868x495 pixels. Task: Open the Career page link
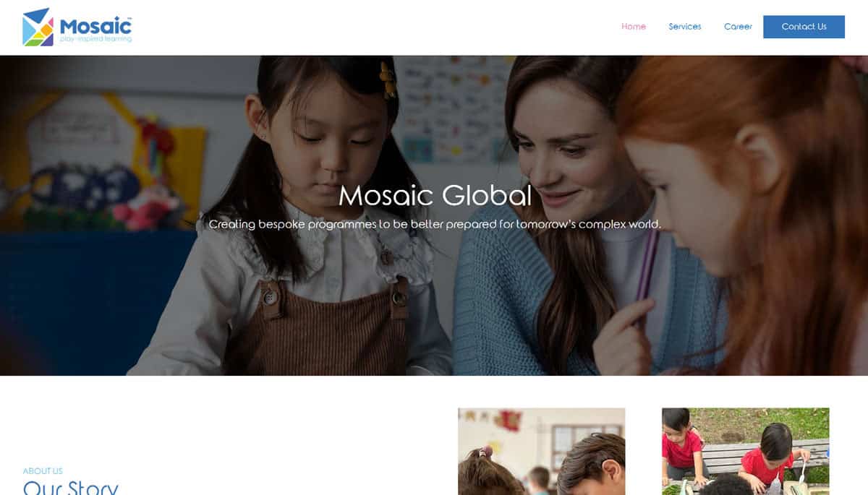click(x=738, y=27)
